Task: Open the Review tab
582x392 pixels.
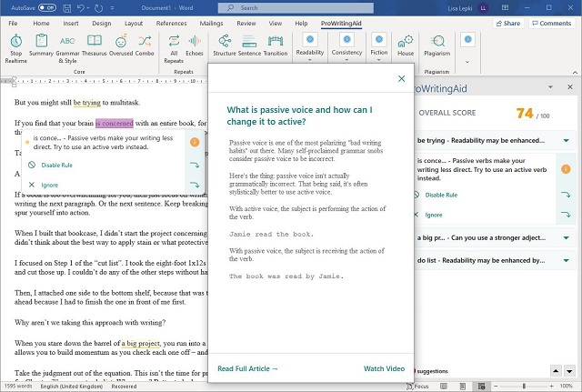Action: point(246,23)
